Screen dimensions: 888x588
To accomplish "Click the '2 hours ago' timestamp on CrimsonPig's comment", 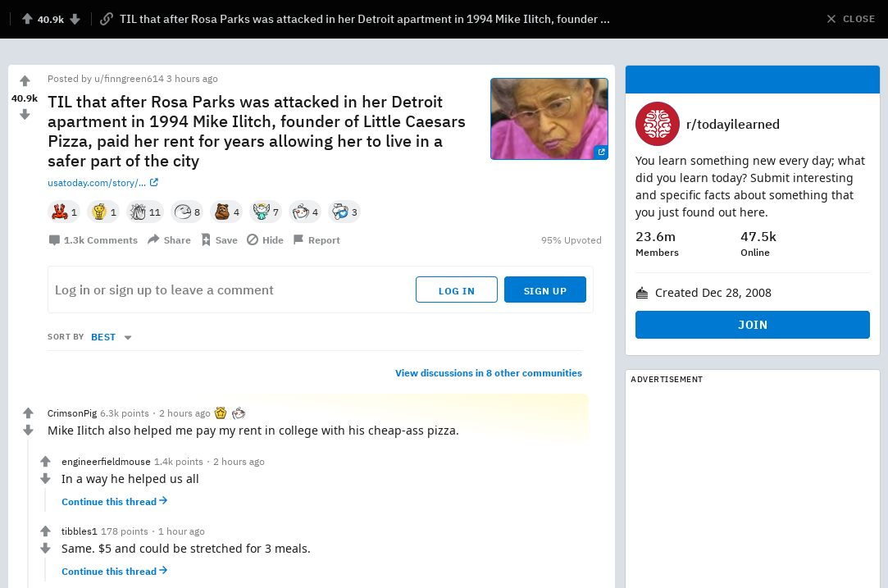I will [184, 413].
